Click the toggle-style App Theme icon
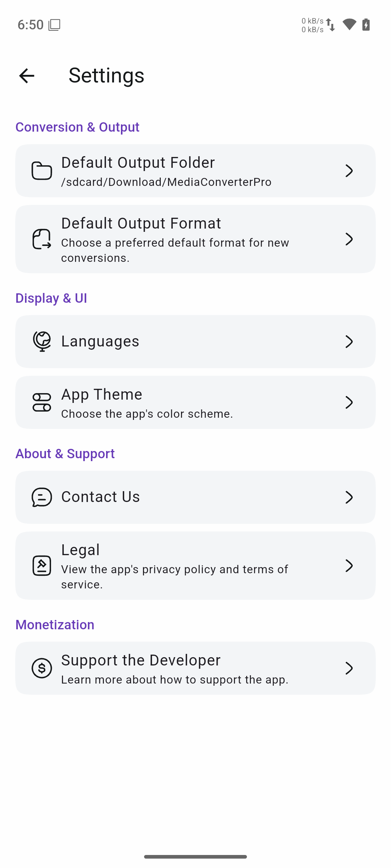Screen dimensions: 391x868 click(42, 402)
